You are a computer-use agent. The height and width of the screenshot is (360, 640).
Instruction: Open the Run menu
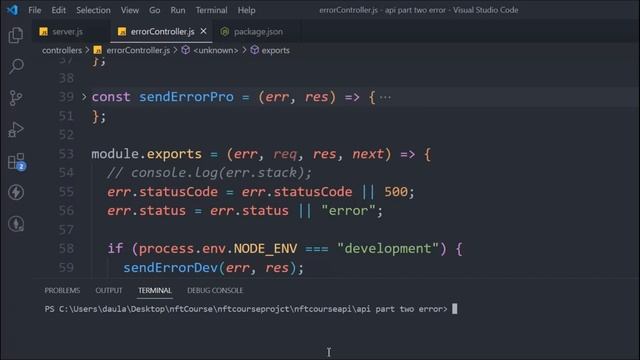pos(178,10)
